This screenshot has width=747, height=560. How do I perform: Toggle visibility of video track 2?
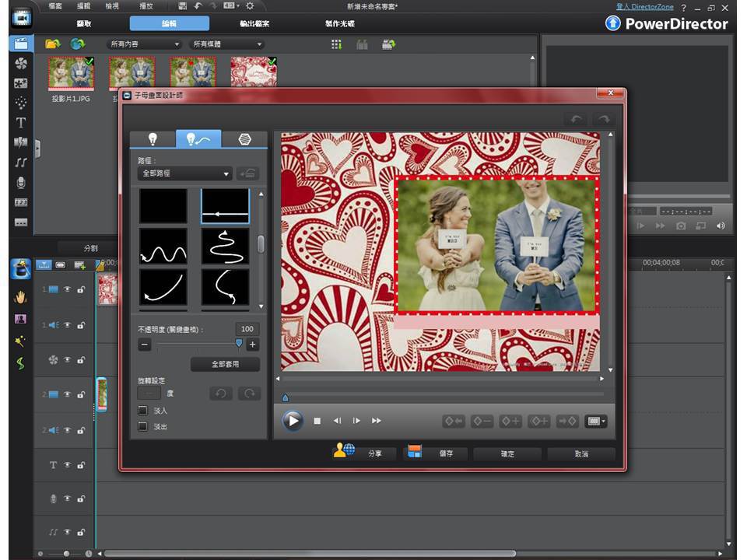coord(67,394)
